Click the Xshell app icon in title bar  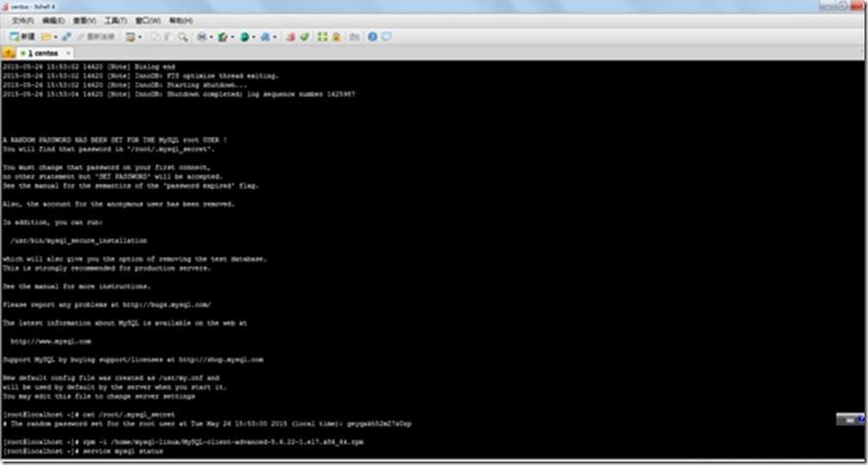point(5,6)
